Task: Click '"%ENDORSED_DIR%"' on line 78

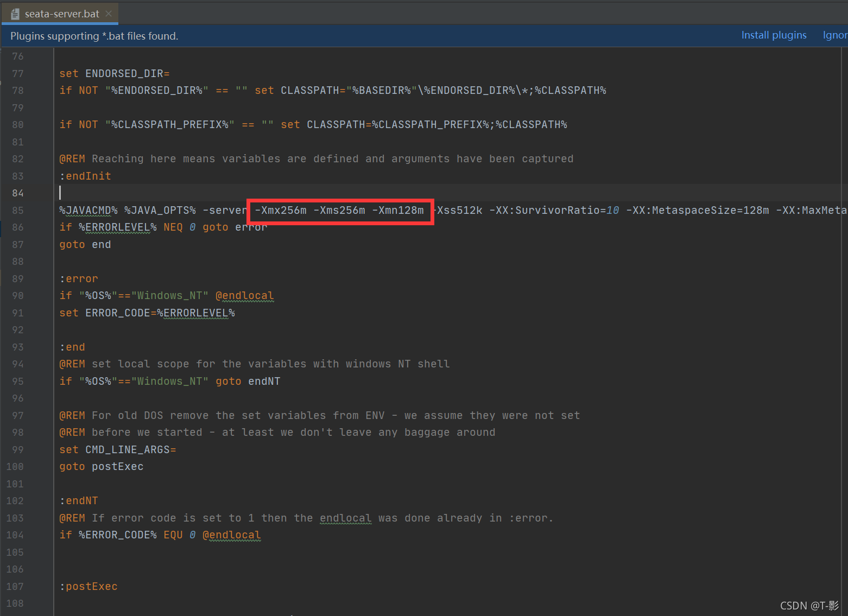Action: (157, 91)
